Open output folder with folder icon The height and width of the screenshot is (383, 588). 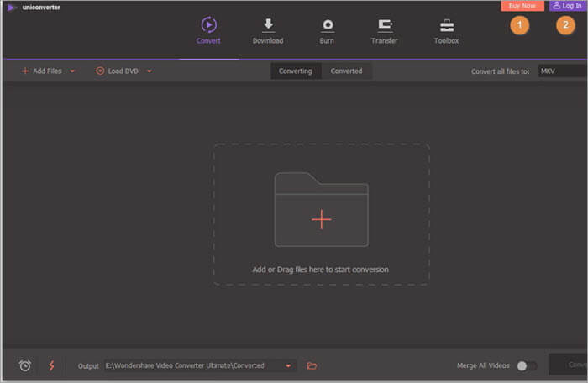[312, 365]
